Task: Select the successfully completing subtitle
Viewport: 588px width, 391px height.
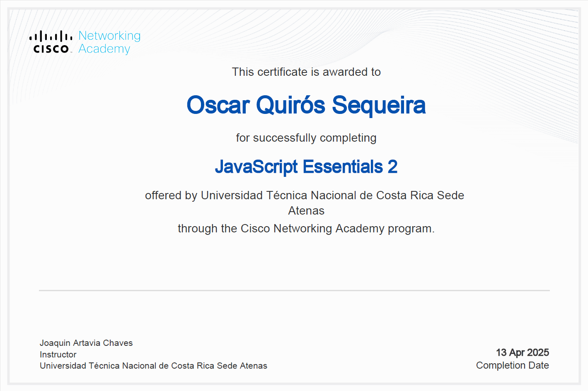Action: [306, 138]
